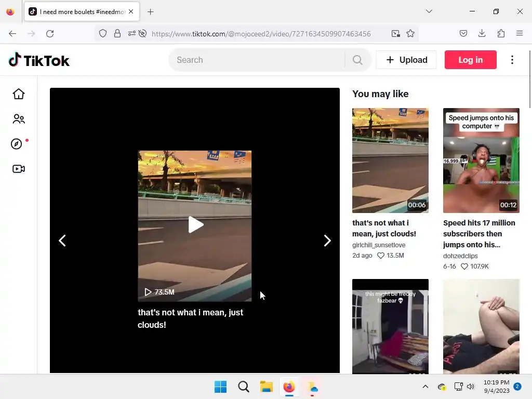Open tracking protection shield icon
Viewport: 532px width, 399px height.
tap(103, 33)
